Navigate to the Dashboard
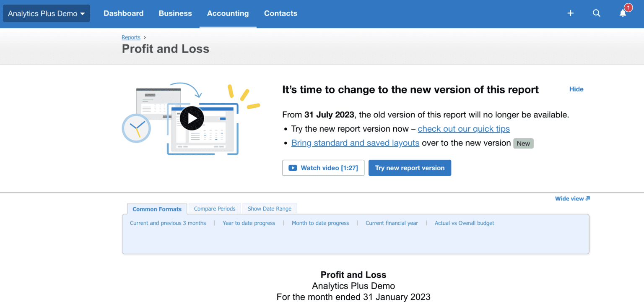 [x=124, y=13]
